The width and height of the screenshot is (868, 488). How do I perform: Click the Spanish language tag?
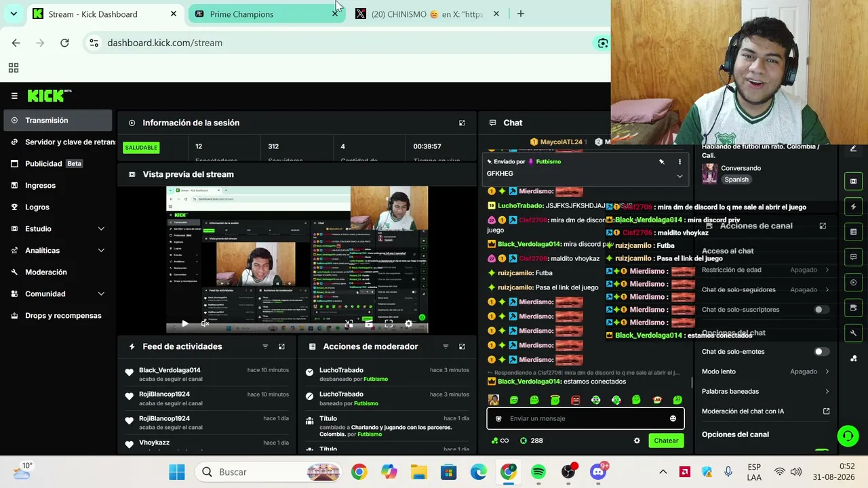pyautogui.click(x=736, y=180)
